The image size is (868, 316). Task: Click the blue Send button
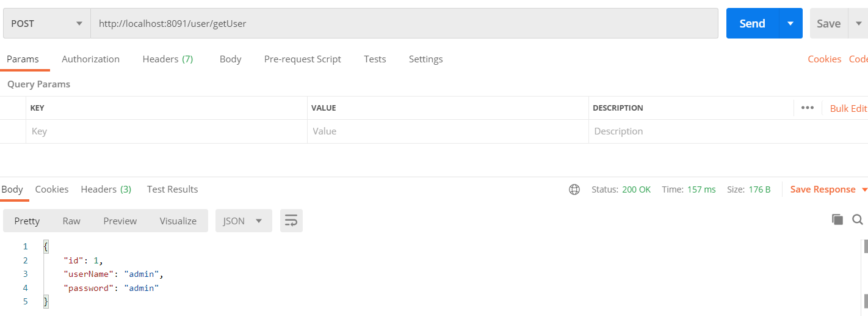(752, 23)
